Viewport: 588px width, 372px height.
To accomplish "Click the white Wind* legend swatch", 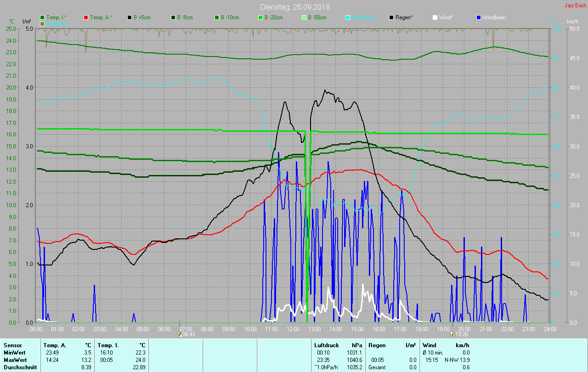I will pos(435,17).
